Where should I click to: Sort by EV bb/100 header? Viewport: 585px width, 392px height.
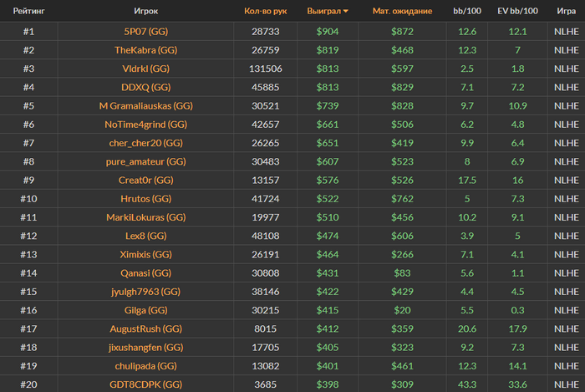pyautogui.click(x=517, y=12)
